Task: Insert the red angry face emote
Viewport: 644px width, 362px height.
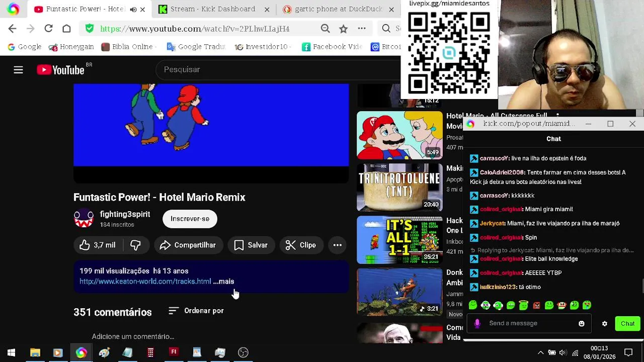Action: 536,305
